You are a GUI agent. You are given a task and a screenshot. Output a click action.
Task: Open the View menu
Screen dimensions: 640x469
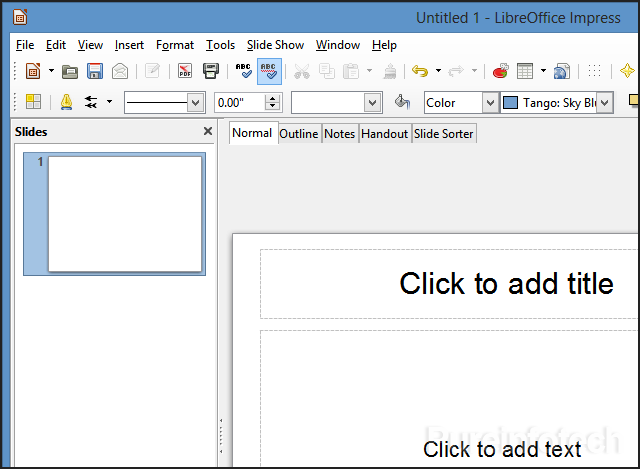click(90, 45)
